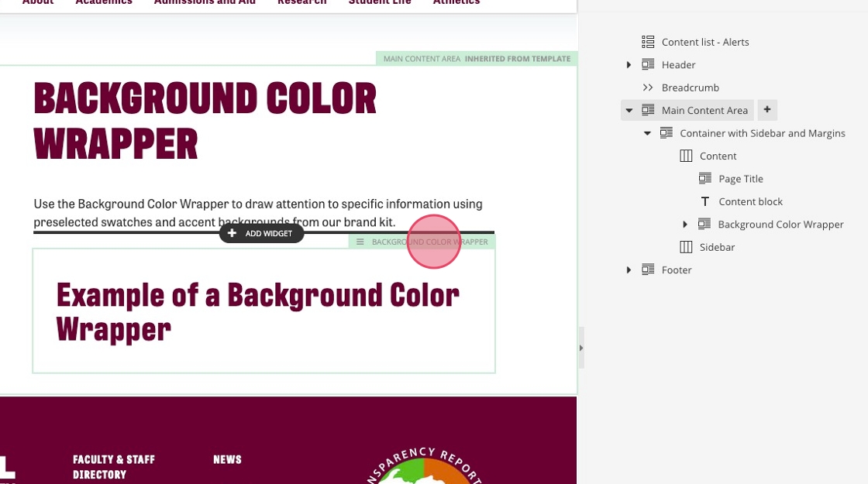Screen dimensions: 868x484
Task: Select Background Color Wrapper tree label
Action: click(x=780, y=224)
